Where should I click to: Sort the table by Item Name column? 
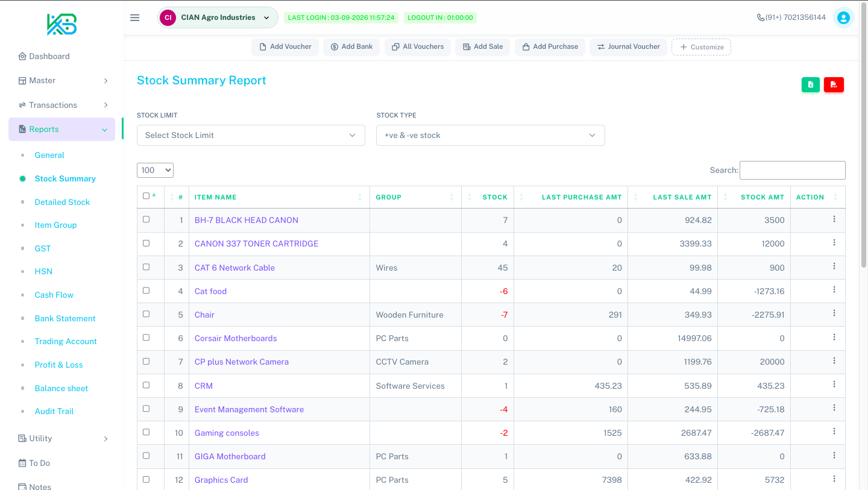point(279,197)
